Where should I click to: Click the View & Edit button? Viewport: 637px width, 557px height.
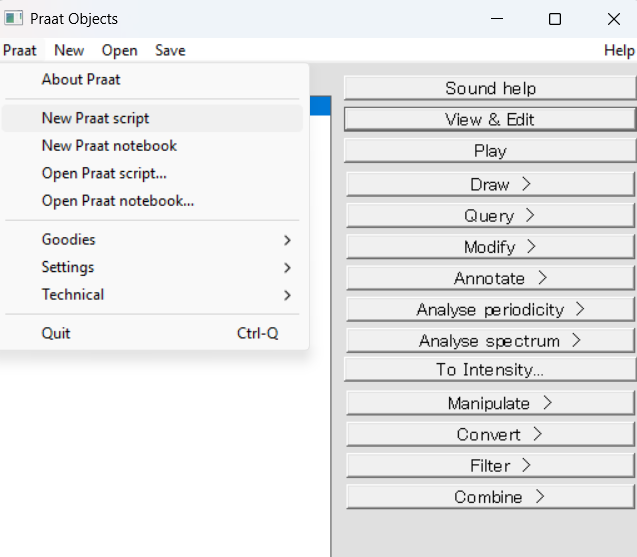490,119
